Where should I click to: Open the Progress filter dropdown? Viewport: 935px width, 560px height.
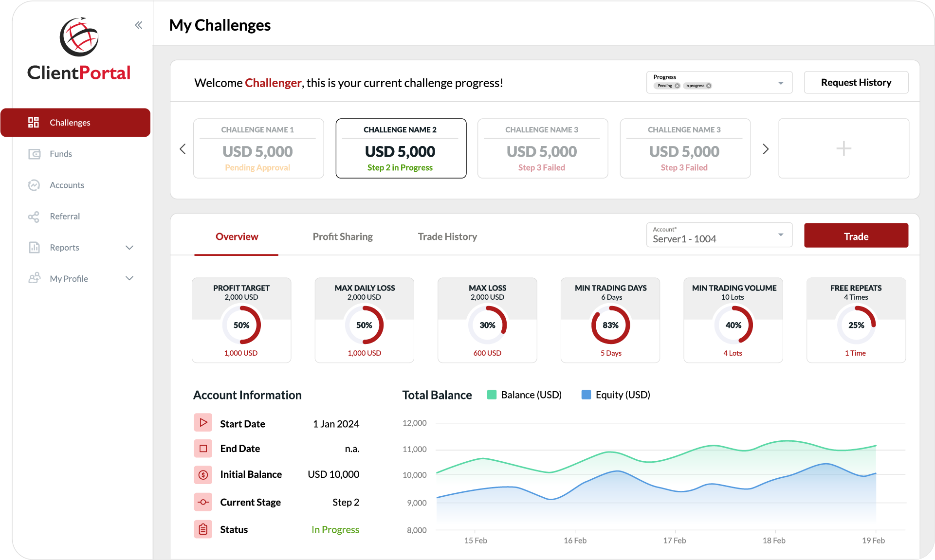781,82
